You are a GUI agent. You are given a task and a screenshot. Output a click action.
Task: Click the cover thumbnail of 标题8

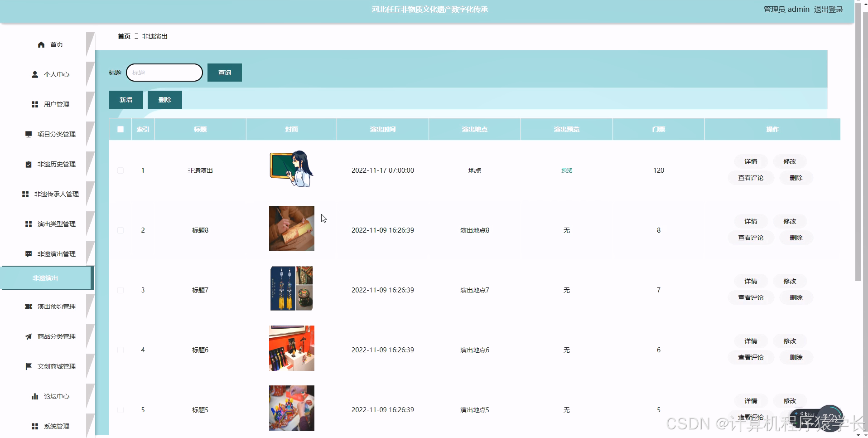tap(292, 229)
